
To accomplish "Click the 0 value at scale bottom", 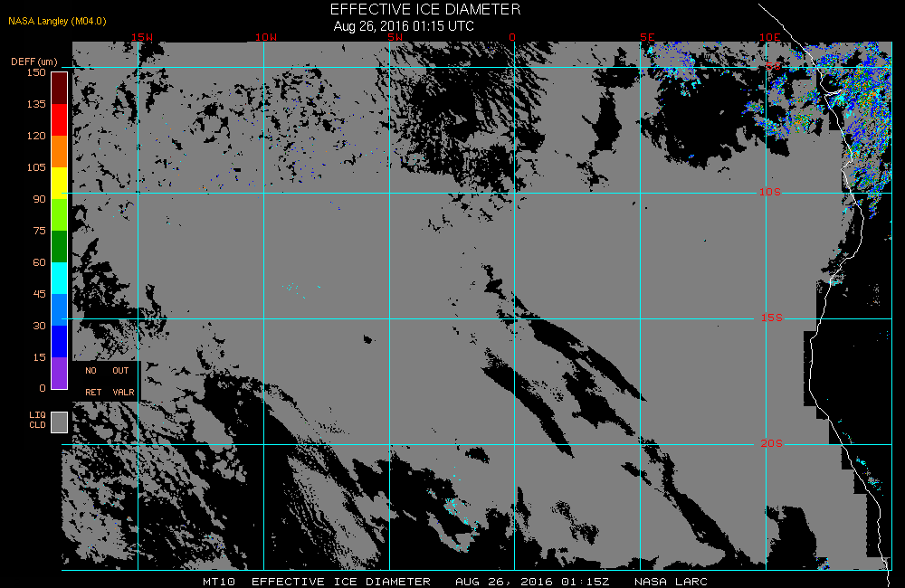I will [43, 388].
